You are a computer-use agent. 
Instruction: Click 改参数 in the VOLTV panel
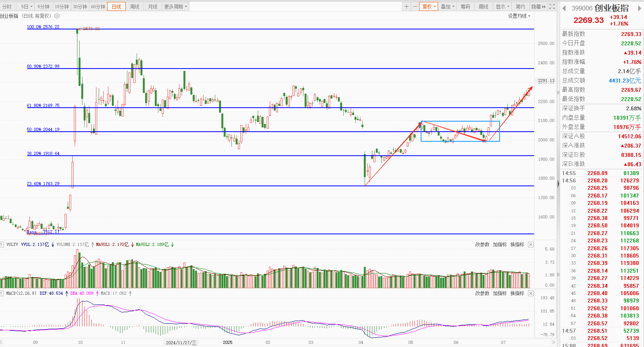click(482, 245)
